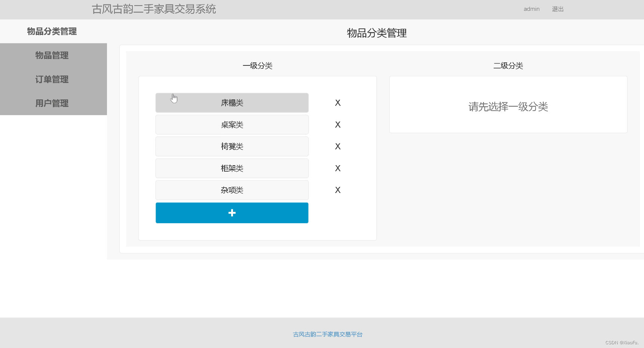Go to 订单管理 in the sidebar
The image size is (644, 348).
(52, 79)
